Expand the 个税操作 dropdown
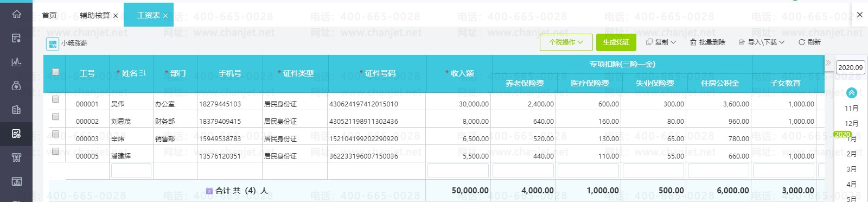The width and height of the screenshot is (868, 202). [x=566, y=42]
